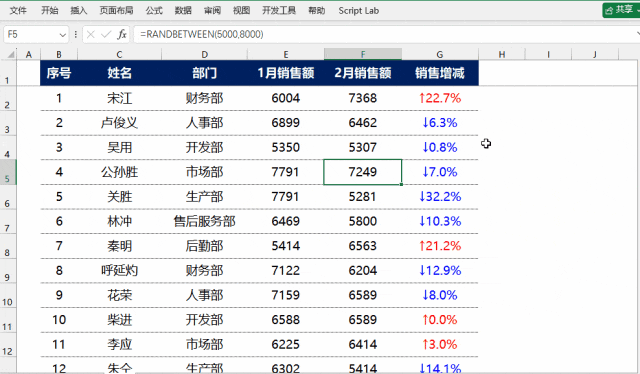Click the formula bar options dots handle

(x=76, y=34)
